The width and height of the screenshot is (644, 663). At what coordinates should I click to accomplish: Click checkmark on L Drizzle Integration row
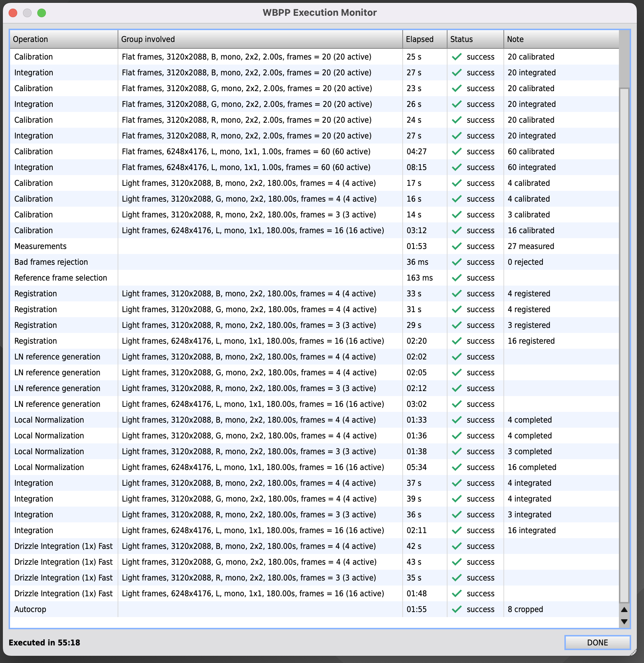coord(456,593)
